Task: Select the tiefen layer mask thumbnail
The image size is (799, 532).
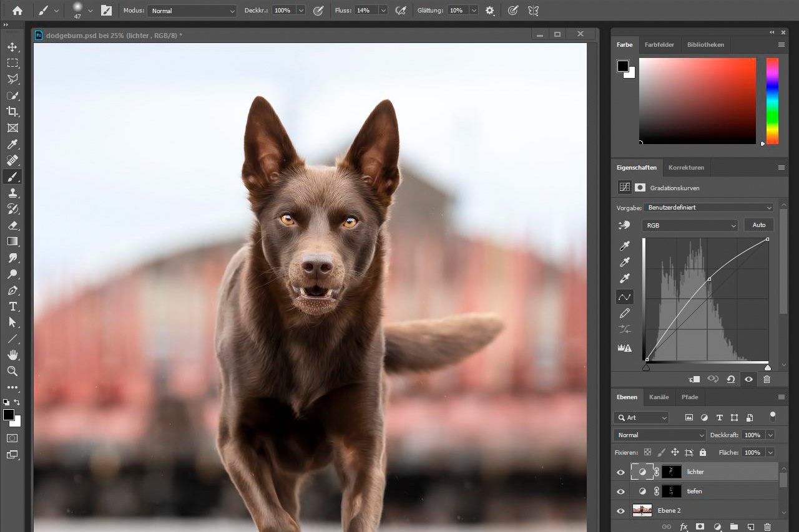Action: (x=672, y=491)
